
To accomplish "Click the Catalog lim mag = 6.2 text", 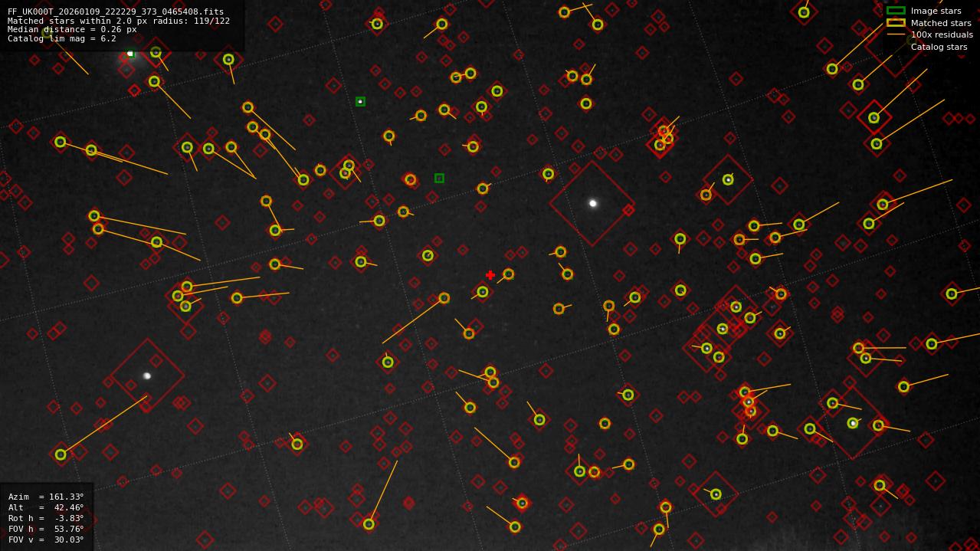I will click(60, 38).
